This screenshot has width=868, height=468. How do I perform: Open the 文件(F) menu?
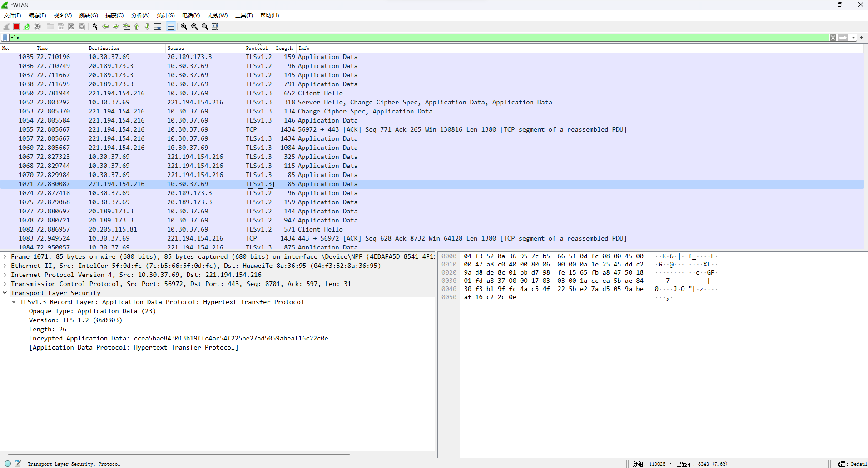(x=12, y=15)
